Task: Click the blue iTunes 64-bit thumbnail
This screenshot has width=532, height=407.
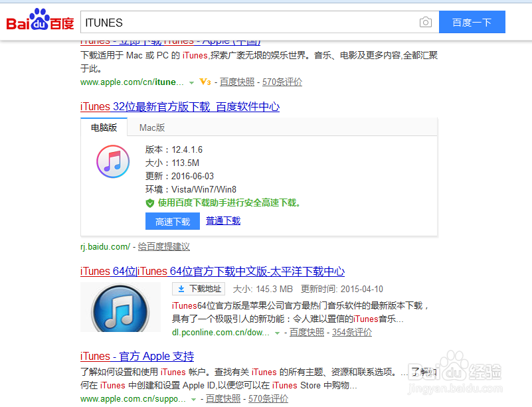Action: tap(120, 307)
